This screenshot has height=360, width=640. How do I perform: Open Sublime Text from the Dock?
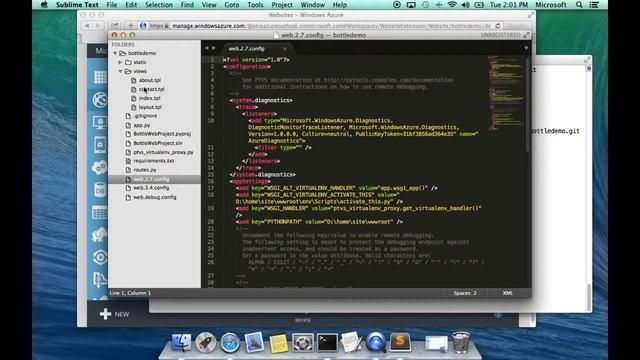(400, 342)
